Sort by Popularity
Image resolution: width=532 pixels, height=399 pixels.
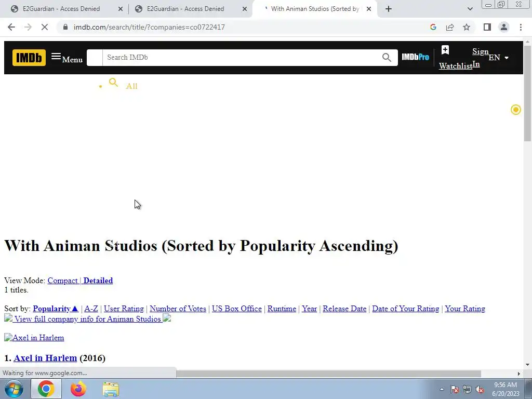tap(56, 309)
